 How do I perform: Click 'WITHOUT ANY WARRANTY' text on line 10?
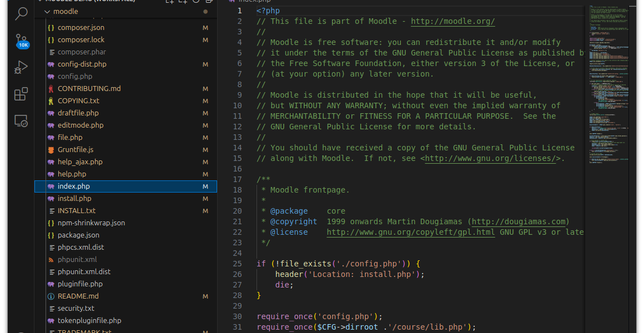click(x=336, y=105)
